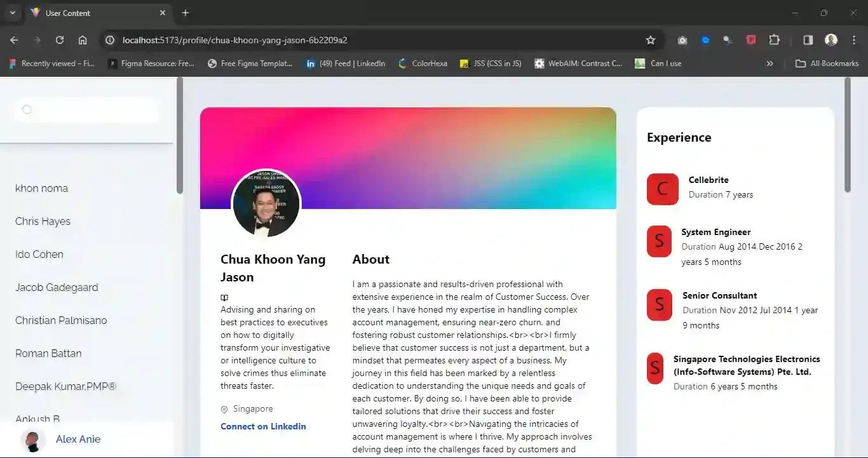Open the Chrome three-dot menu
Screen dimensions: 868x458
coord(852,40)
